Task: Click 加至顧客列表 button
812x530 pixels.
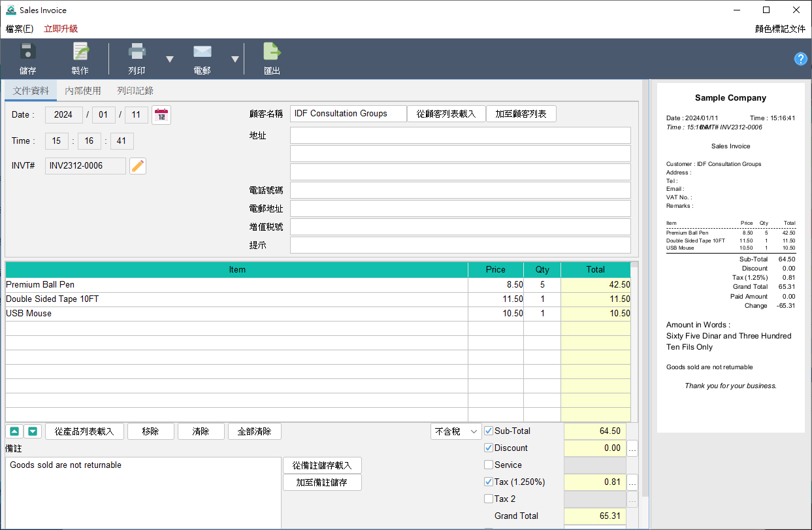Action: tap(521, 114)
